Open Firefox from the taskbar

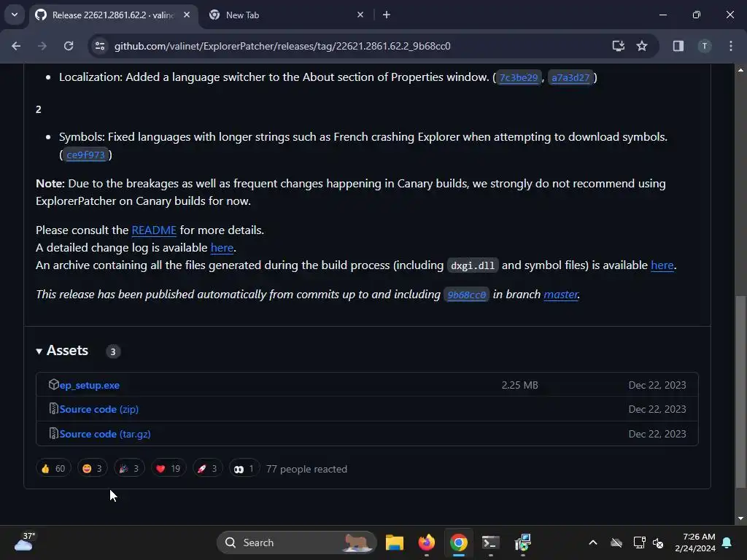(426, 542)
